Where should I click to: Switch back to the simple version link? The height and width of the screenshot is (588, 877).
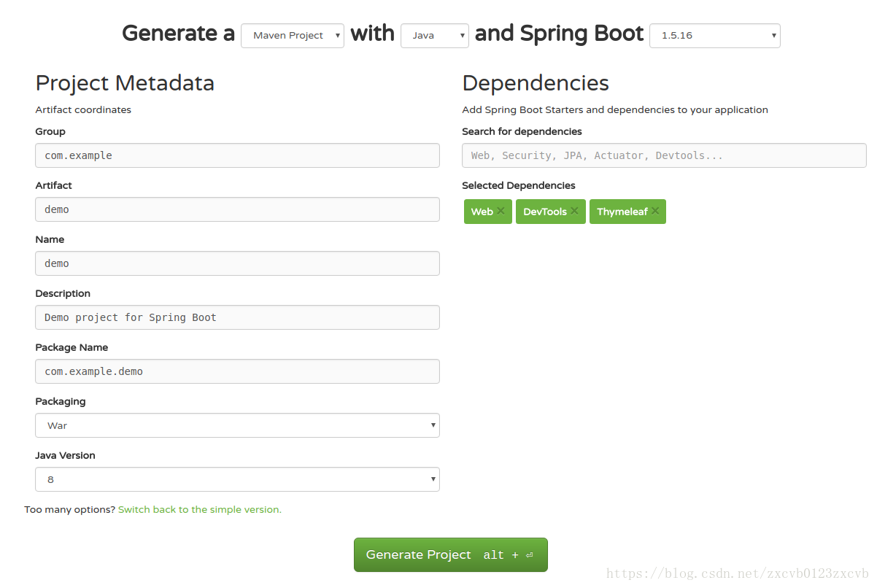tap(200, 510)
